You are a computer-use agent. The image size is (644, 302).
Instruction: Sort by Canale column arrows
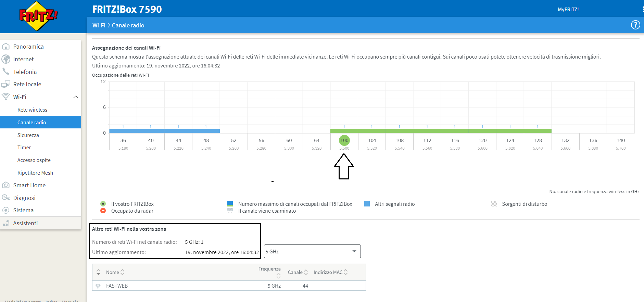[x=306, y=272]
